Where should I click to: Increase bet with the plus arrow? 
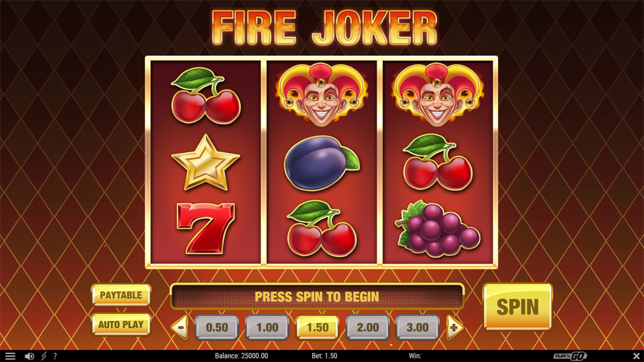(x=455, y=327)
